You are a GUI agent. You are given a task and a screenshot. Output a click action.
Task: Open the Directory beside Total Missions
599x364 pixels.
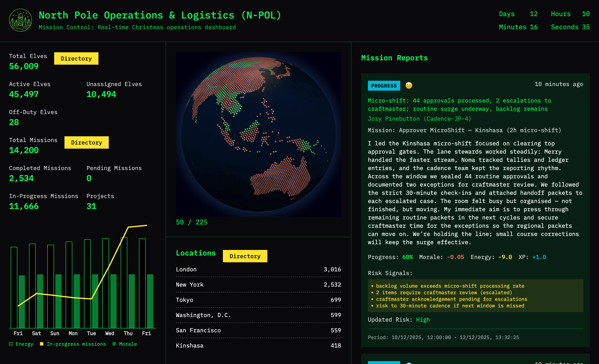(x=87, y=143)
